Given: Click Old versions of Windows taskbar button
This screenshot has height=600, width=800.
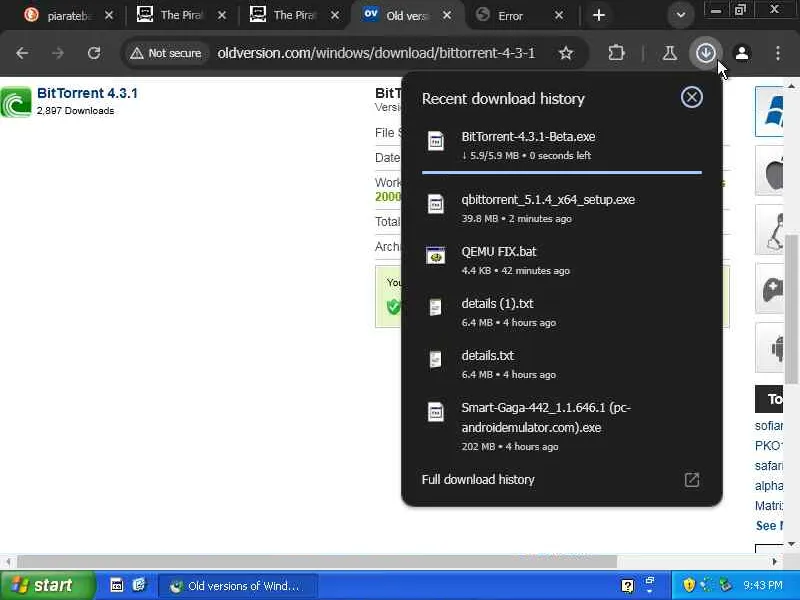Looking at the screenshot, I should [x=239, y=586].
